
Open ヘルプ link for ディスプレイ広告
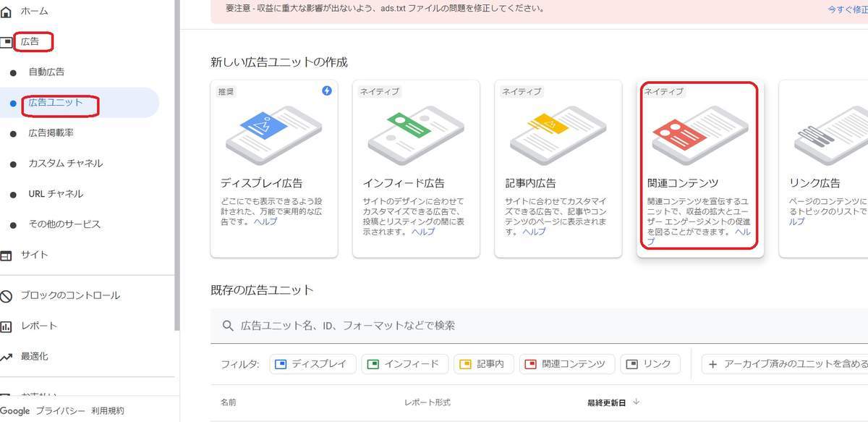[265, 221]
